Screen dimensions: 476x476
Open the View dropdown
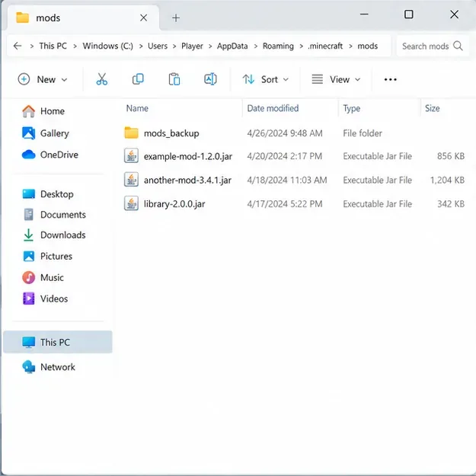(336, 79)
